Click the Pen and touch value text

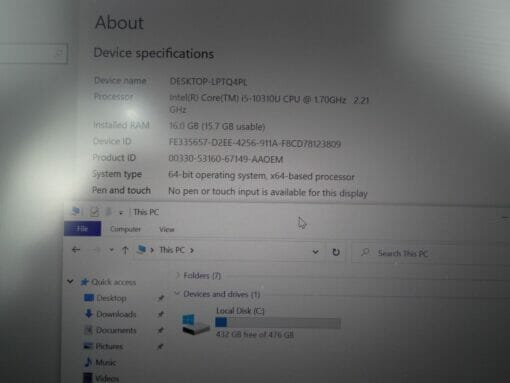tap(268, 192)
